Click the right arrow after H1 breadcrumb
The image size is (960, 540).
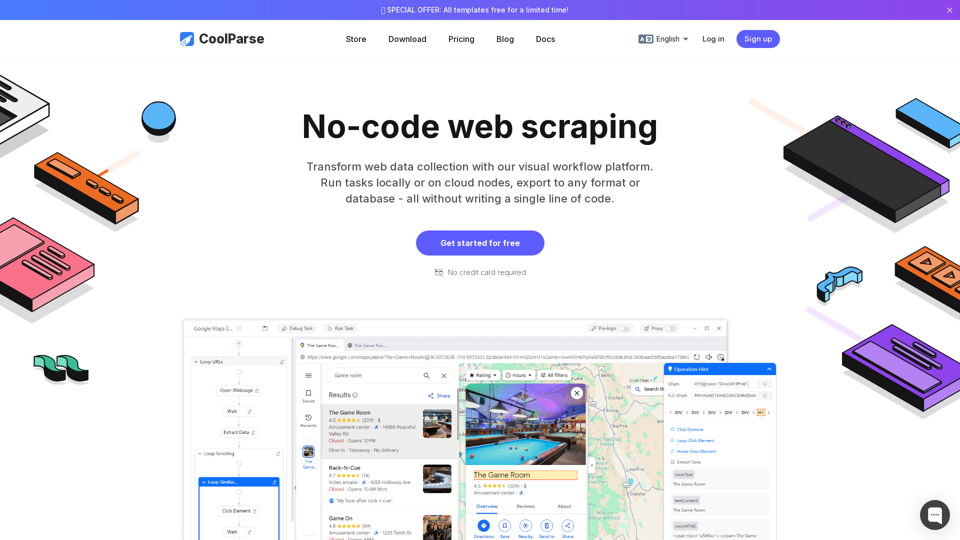coord(769,413)
